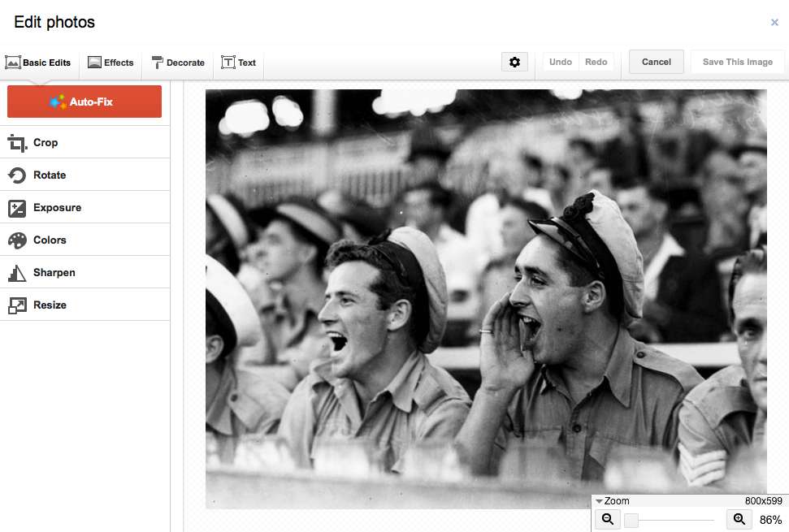Switch to the Effects tab
Viewport: 789px width, 532px height.
[x=111, y=62]
